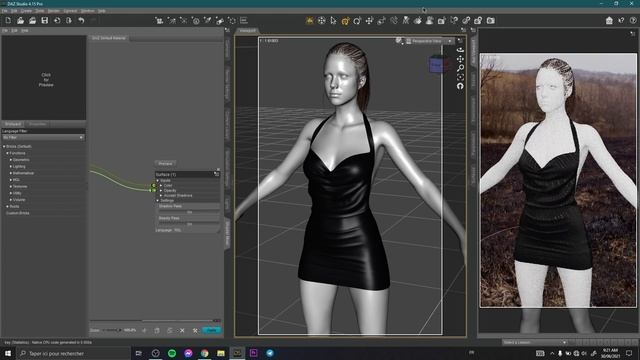Open Spotify from the taskbar
640x360 pixels.
coord(172,353)
